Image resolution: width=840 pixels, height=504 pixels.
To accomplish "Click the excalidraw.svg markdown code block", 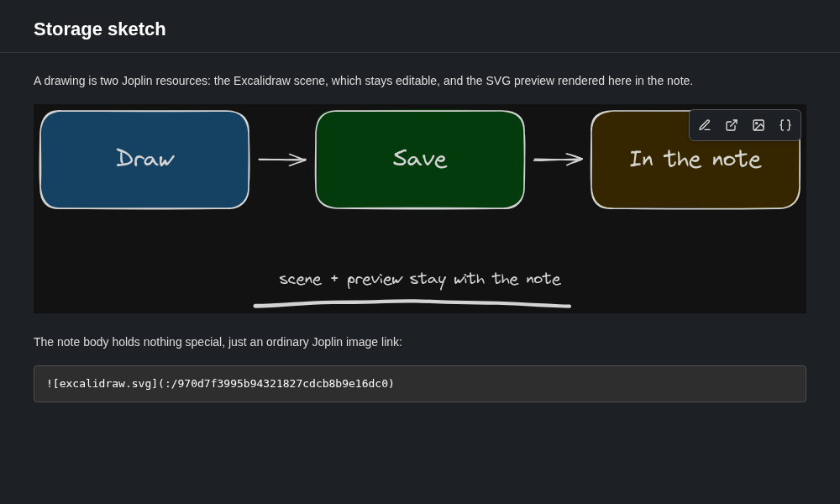I will point(420,384).
